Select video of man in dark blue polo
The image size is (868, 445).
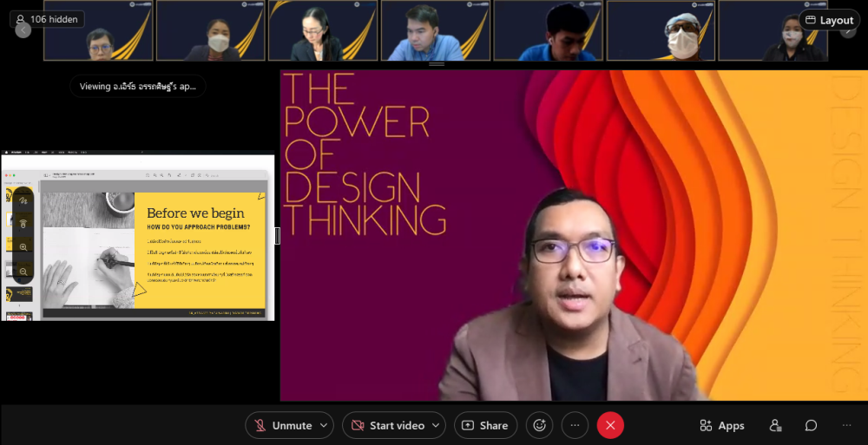548,30
